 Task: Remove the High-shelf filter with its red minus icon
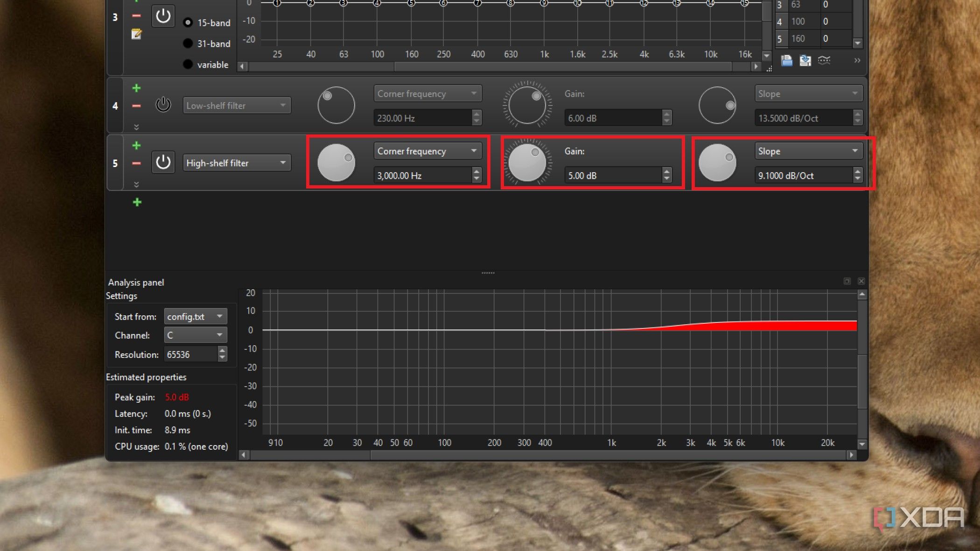[x=137, y=163]
